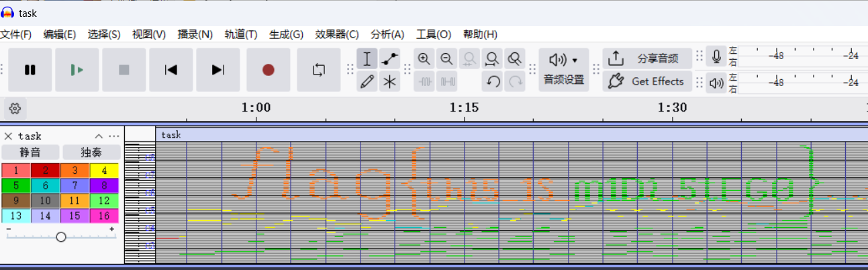868x270 pixels.
Task: Select the pencil Draw tool
Action: click(x=367, y=82)
